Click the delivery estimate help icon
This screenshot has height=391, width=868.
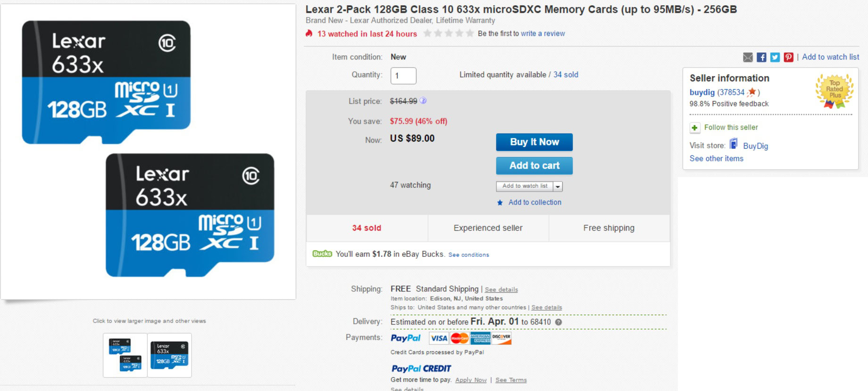pyautogui.click(x=559, y=322)
